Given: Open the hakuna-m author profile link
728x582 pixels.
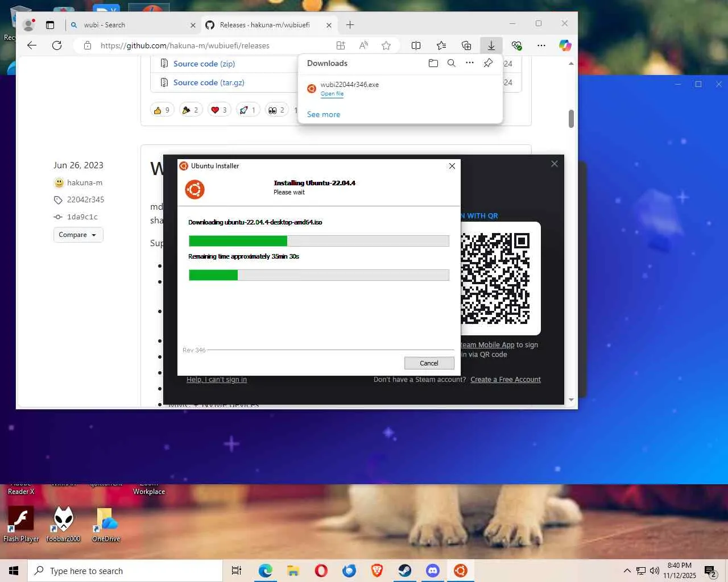Looking at the screenshot, I should click(85, 182).
